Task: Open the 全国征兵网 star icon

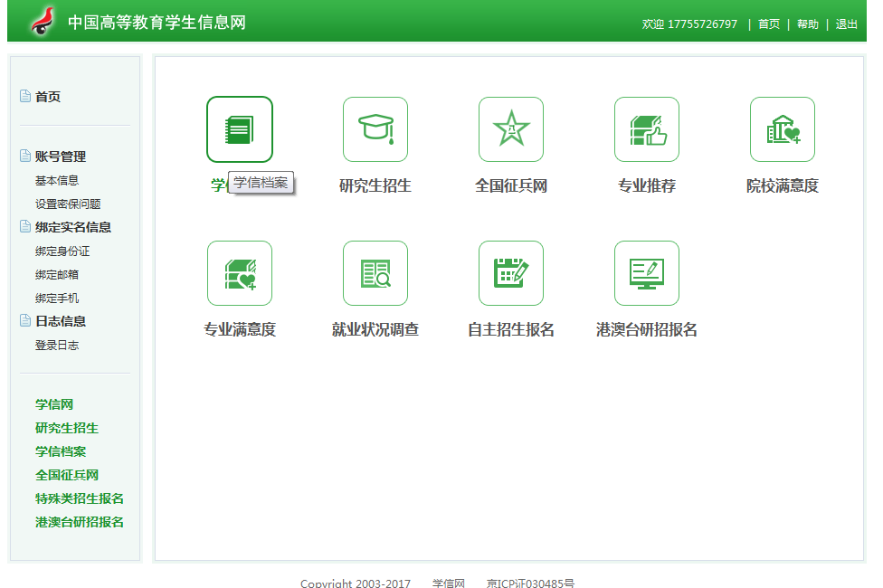Action: (x=511, y=129)
